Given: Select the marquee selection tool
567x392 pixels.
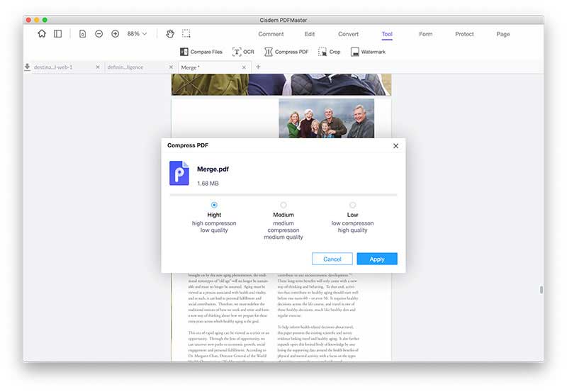Looking at the screenshot, I should 186,33.
